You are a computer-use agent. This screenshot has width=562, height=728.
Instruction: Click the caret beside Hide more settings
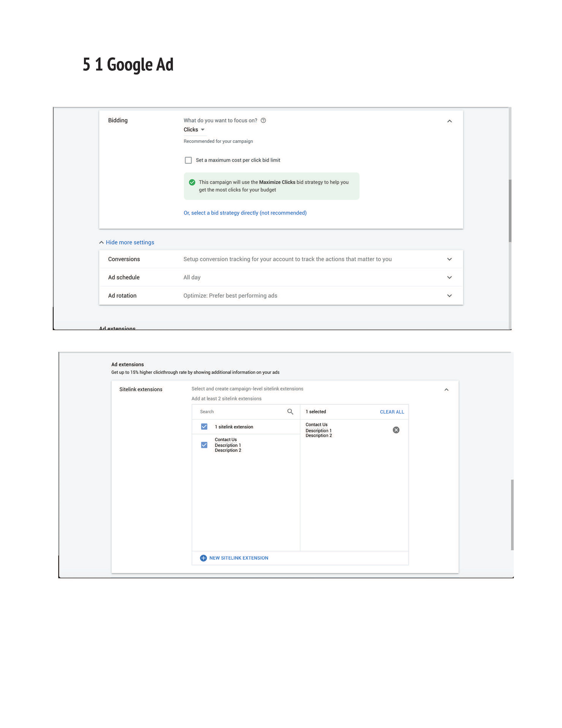pyautogui.click(x=101, y=242)
